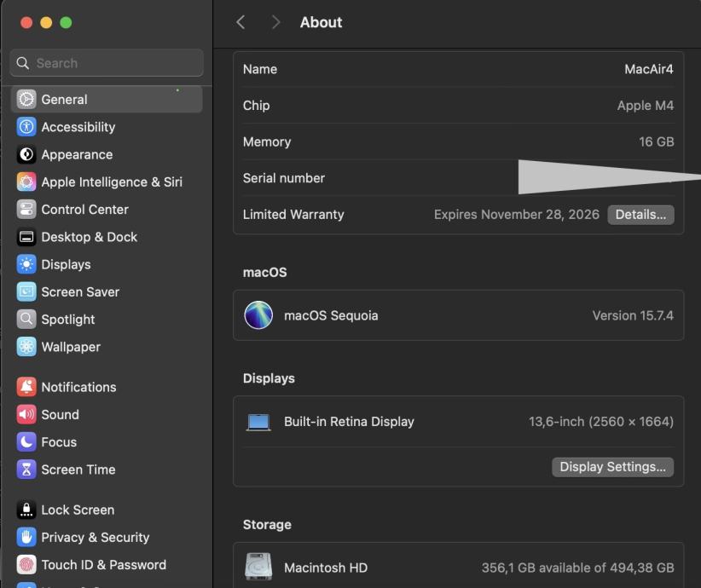Click the Macintosh HD drive icon
This screenshot has width=701, height=588.
[x=258, y=567]
